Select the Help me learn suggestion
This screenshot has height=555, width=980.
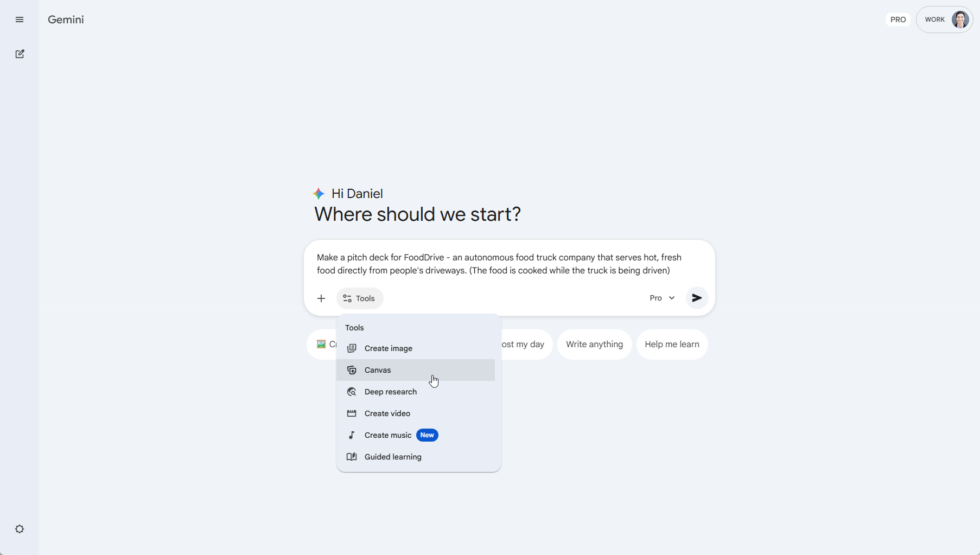(x=672, y=345)
